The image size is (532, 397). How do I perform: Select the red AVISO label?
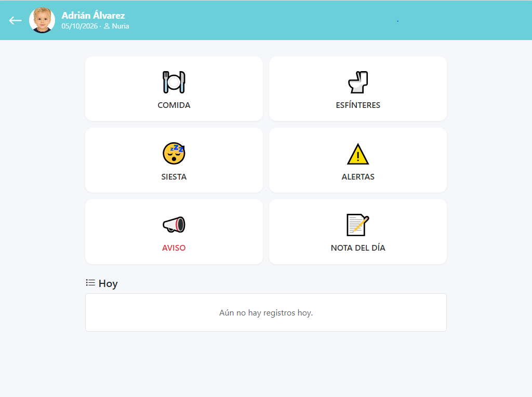(174, 248)
